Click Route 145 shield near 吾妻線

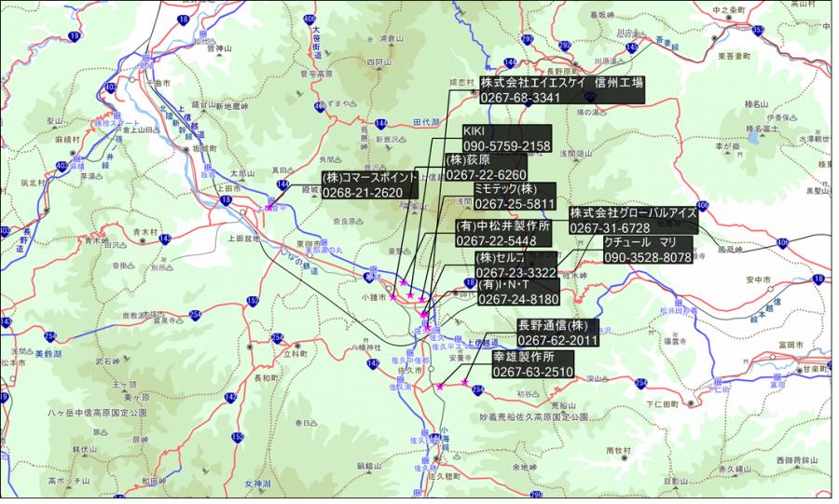[x=632, y=48]
